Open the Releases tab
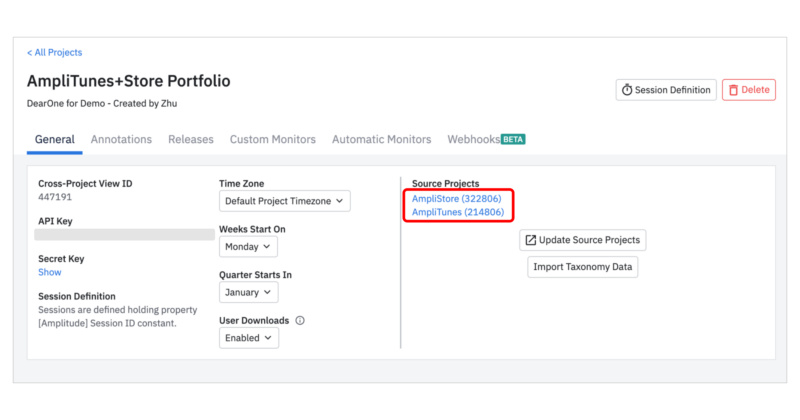 [190, 140]
